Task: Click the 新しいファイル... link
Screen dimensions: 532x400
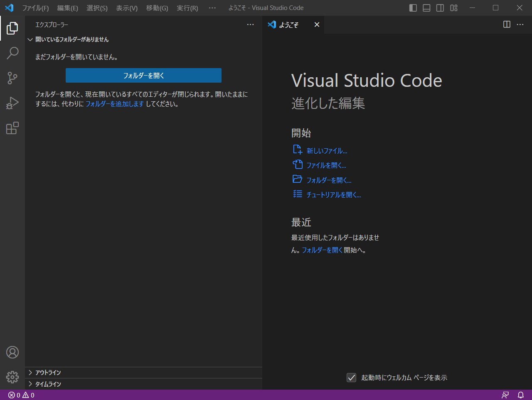Action: click(x=327, y=151)
